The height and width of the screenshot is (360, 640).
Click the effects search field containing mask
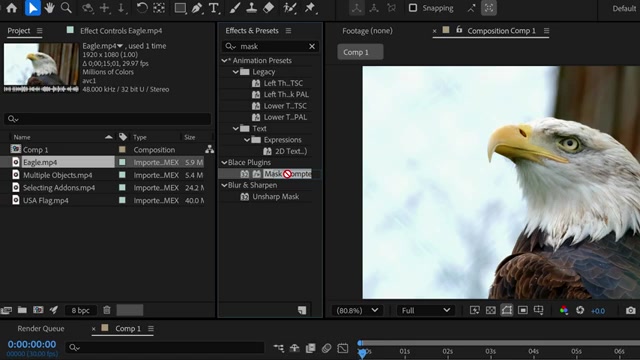click(x=270, y=46)
